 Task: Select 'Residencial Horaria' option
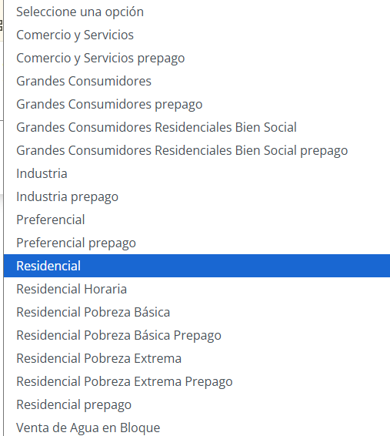click(x=197, y=289)
